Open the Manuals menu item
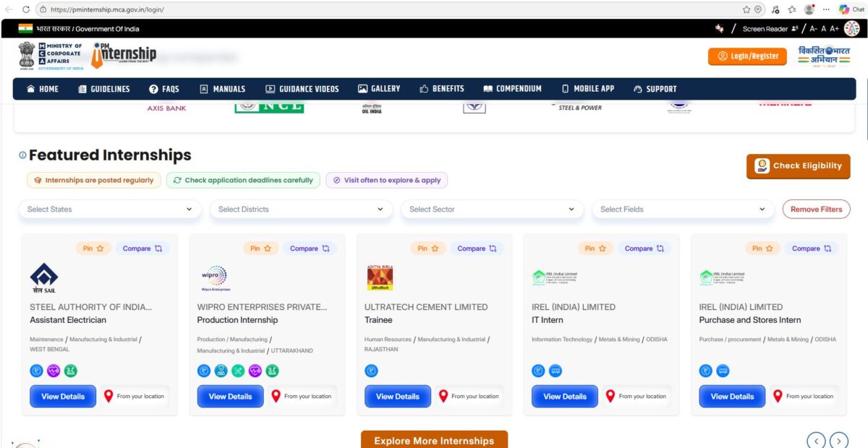This screenshot has width=868, height=448. tap(223, 89)
